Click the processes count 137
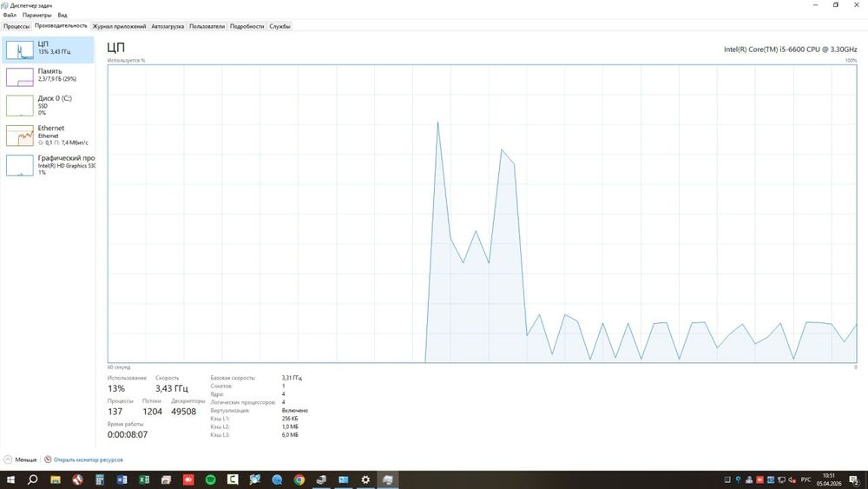The height and width of the screenshot is (489, 868). pyautogui.click(x=115, y=412)
